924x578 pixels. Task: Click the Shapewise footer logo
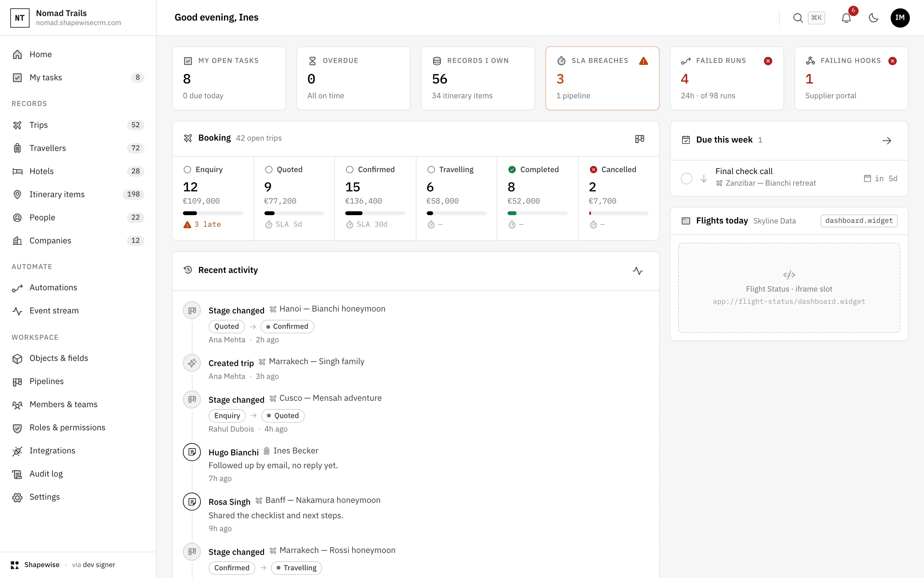[x=15, y=565]
